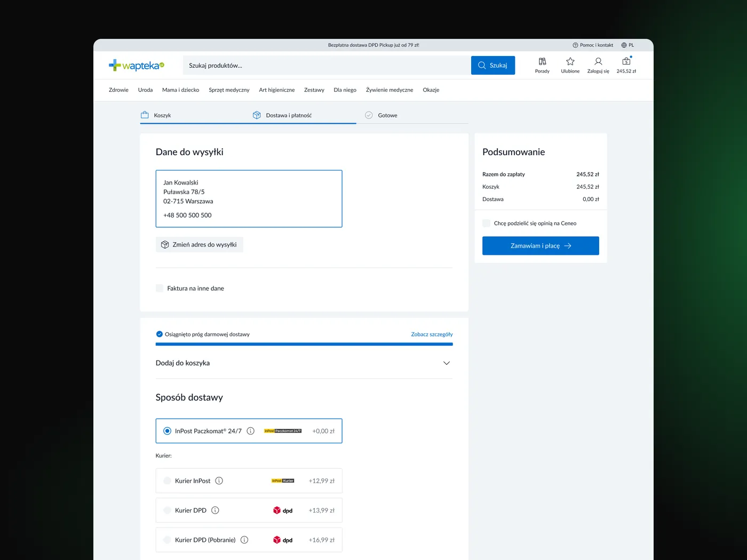
Task: Go to Dostawa i płatność step
Action: pyautogui.click(x=282, y=115)
